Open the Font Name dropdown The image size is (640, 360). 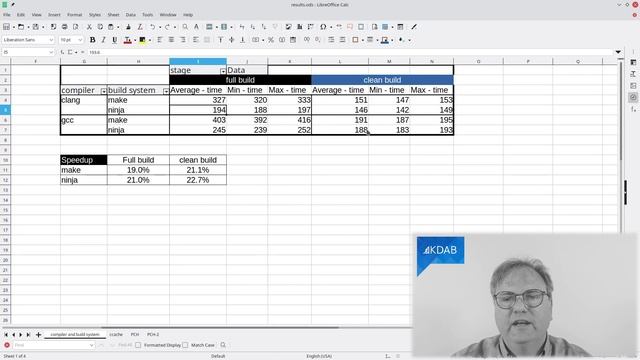pyautogui.click(x=51, y=40)
